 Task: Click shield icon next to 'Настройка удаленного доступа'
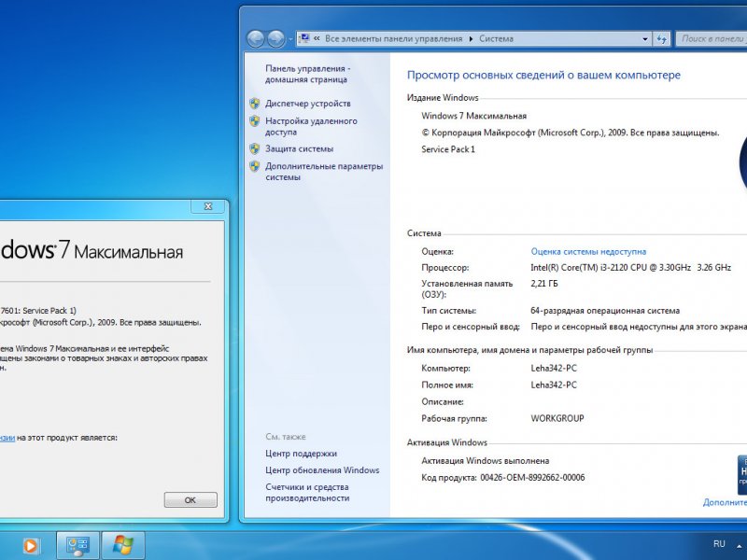(254, 121)
